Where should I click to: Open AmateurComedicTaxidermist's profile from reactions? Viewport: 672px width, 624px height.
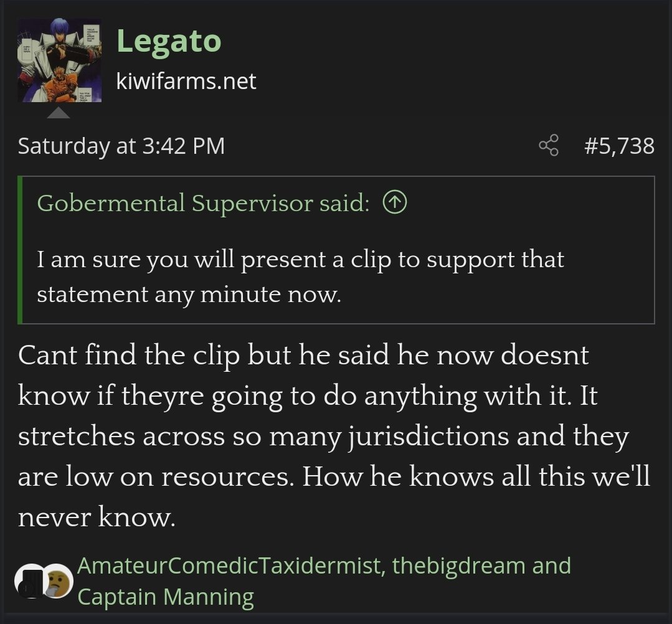click(230, 565)
